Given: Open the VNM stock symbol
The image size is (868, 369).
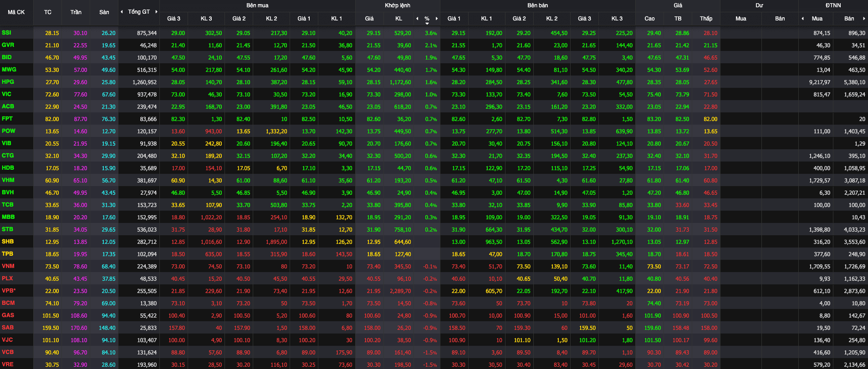Looking at the screenshot, I should coord(8,266).
